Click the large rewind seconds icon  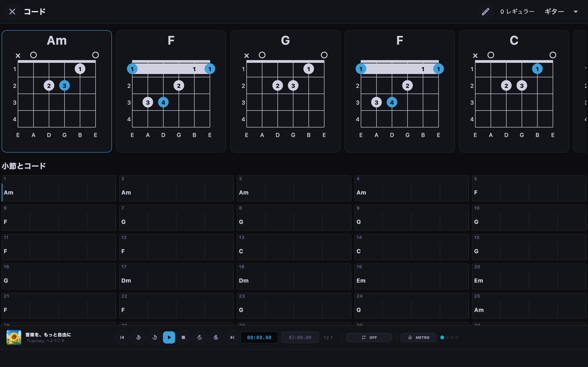[138, 337]
